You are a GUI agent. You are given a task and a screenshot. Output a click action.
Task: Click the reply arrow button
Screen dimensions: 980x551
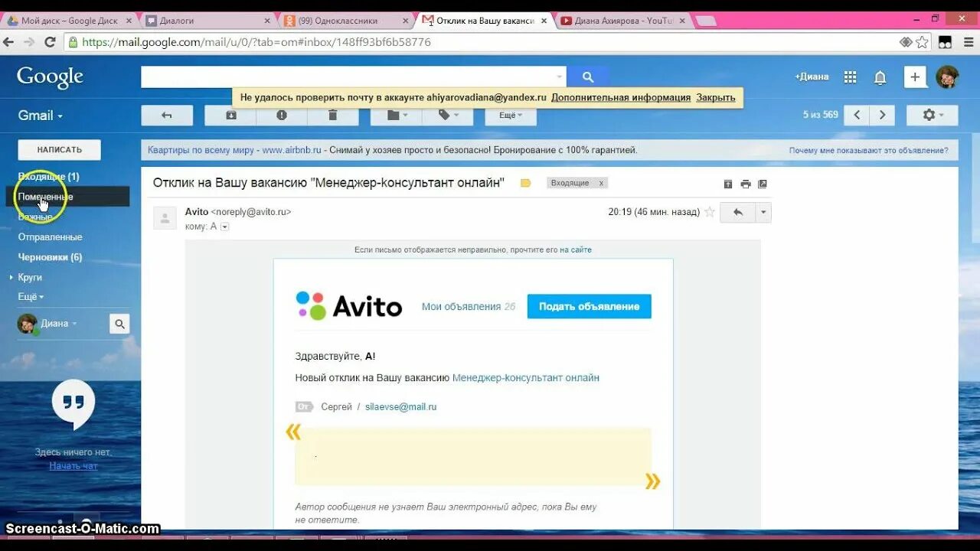738,212
